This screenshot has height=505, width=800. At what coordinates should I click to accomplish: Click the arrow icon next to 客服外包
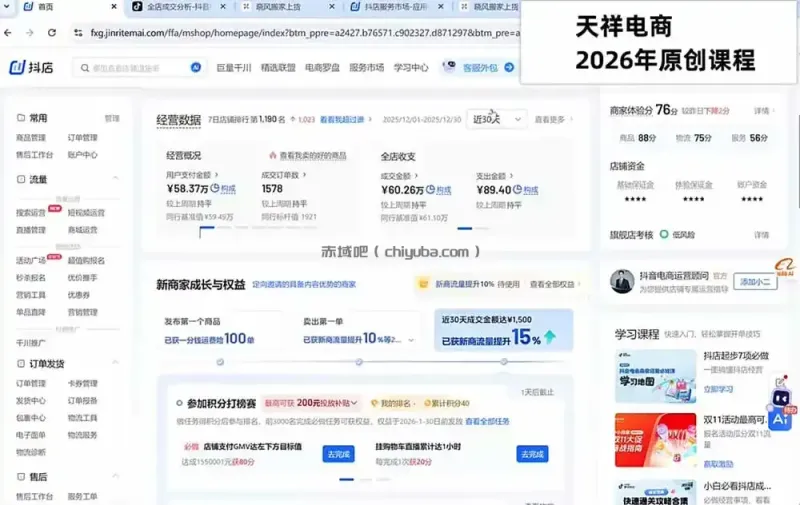(x=509, y=67)
